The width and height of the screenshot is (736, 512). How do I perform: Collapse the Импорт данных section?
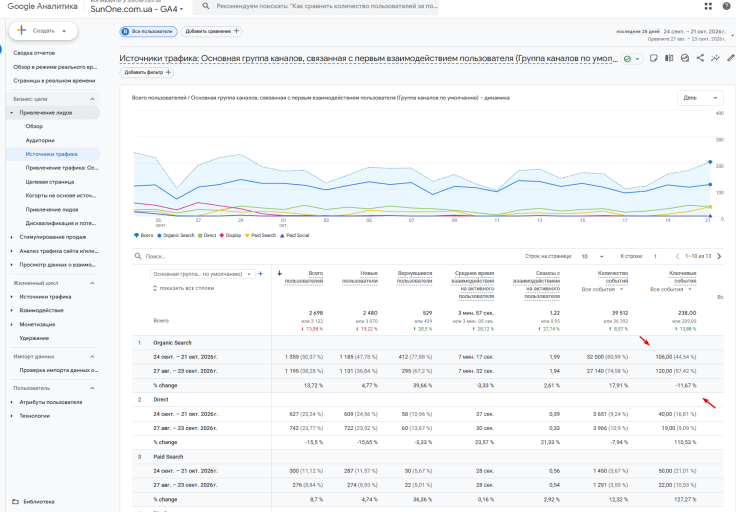(x=92, y=356)
